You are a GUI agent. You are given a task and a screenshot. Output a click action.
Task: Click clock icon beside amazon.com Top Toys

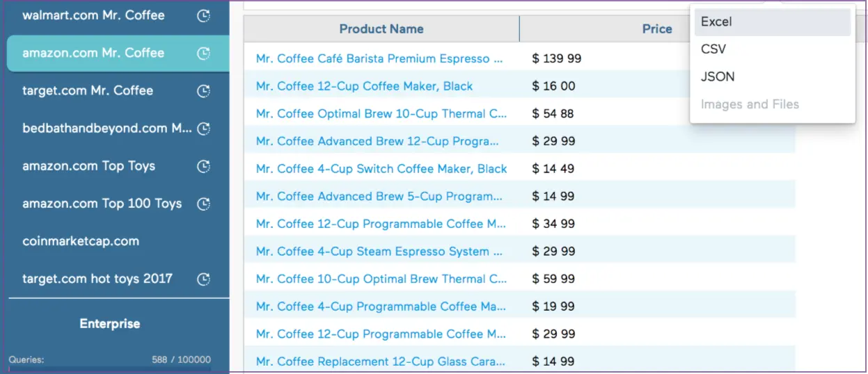[x=203, y=166]
